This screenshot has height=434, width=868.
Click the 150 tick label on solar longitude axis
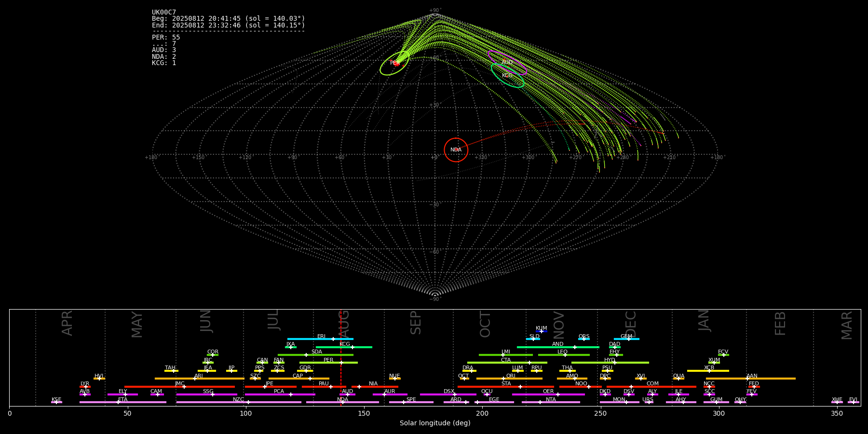[x=364, y=413]
